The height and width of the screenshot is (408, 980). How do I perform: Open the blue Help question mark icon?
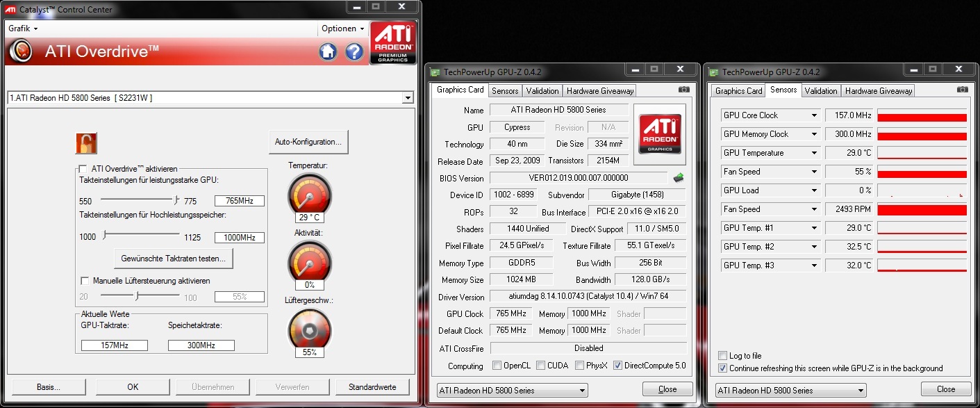pyautogui.click(x=354, y=51)
